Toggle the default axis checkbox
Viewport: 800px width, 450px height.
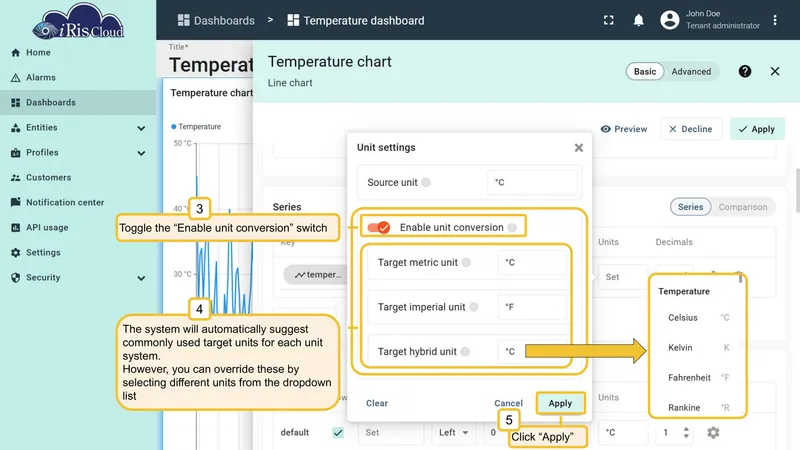pyautogui.click(x=338, y=433)
